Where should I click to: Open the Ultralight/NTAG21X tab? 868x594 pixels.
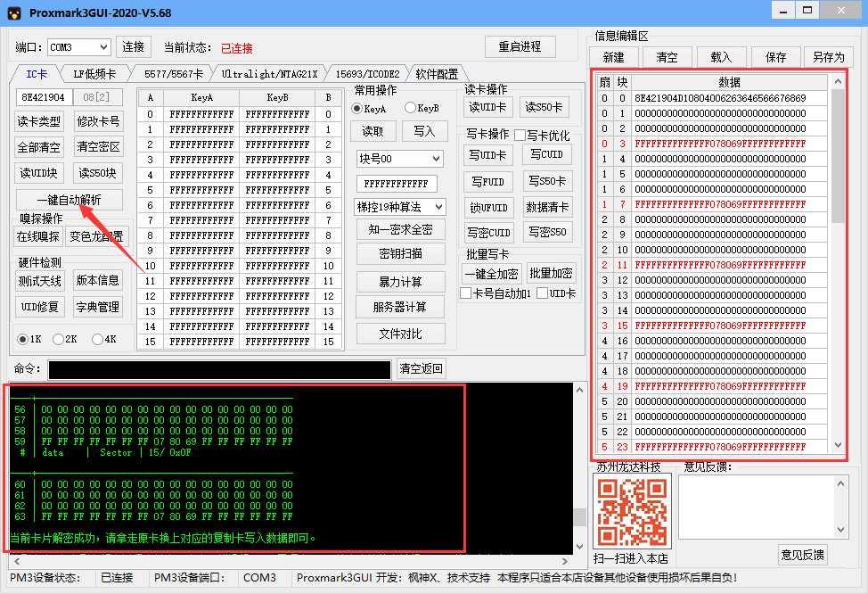tap(270, 74)
